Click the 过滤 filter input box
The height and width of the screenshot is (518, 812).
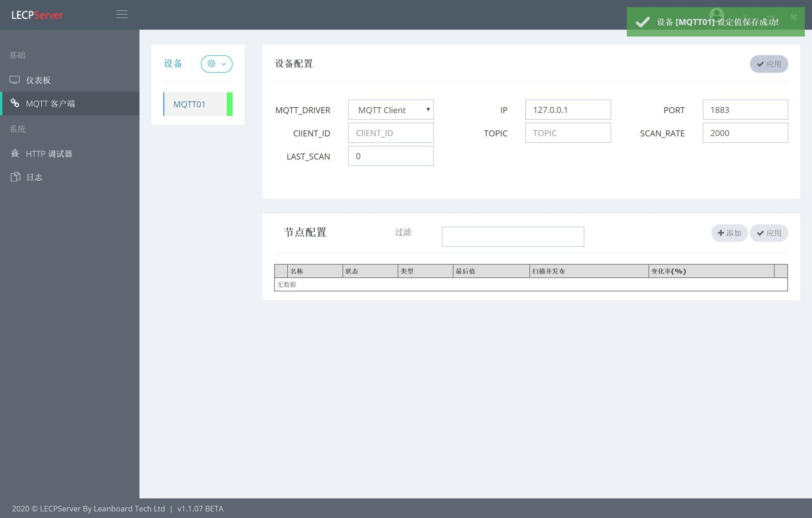click(513, 237)
